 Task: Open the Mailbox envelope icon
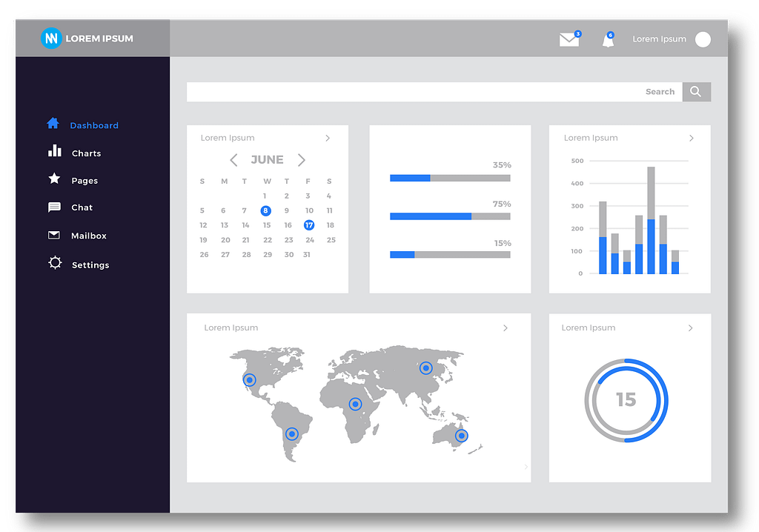55,236
